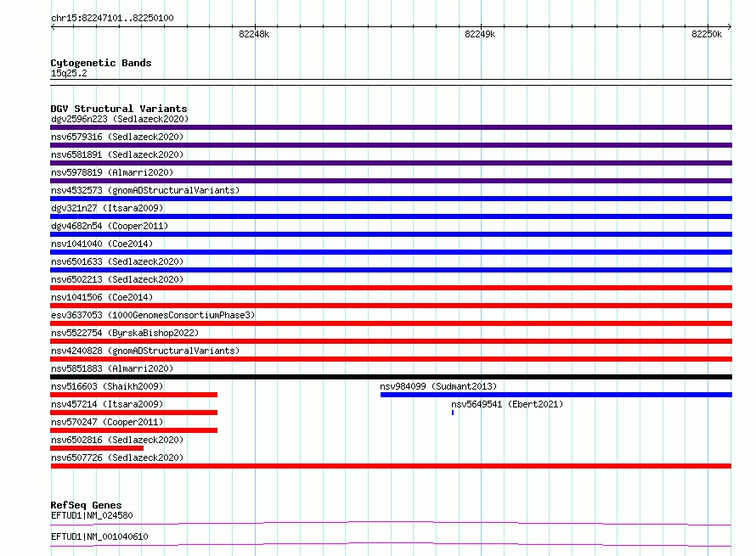The height and width of the screenshot is (556, 756).
Task: Open variant nsv6581891 (Sedlazeck2020) label
Action: [x=117, y=154]
